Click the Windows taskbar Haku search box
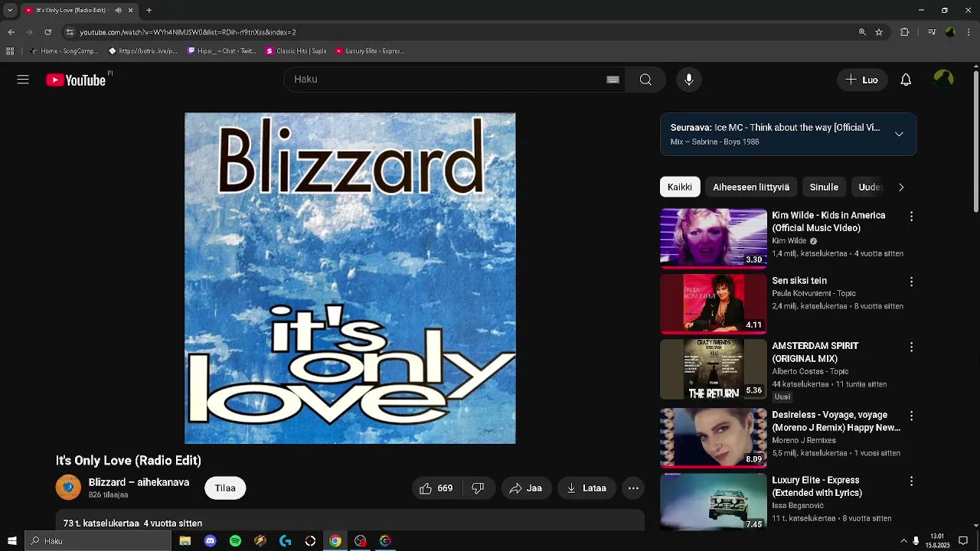Image resolution: width=980 pixels, height=551 pixels. pyautogui.click(x=98, y=541)
